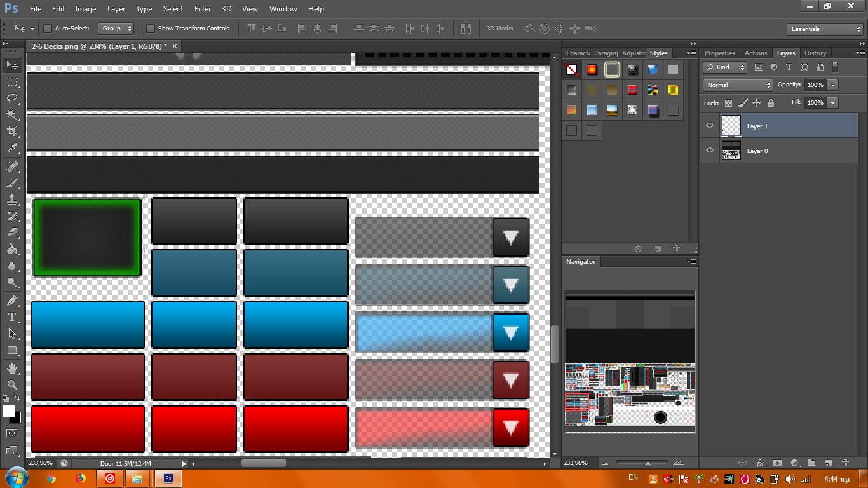Select the Layer 0 thumbnail

tap(731, 151)
